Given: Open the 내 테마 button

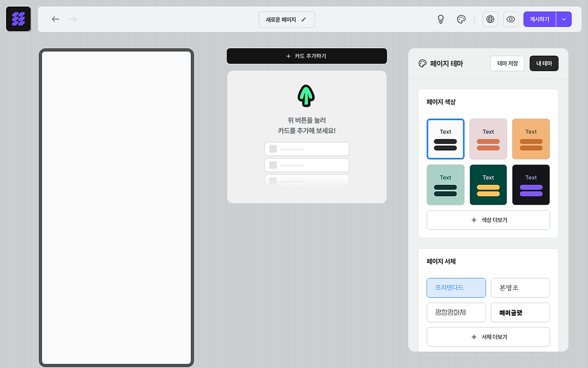Looking at the screenshot, I should (544, 64).
